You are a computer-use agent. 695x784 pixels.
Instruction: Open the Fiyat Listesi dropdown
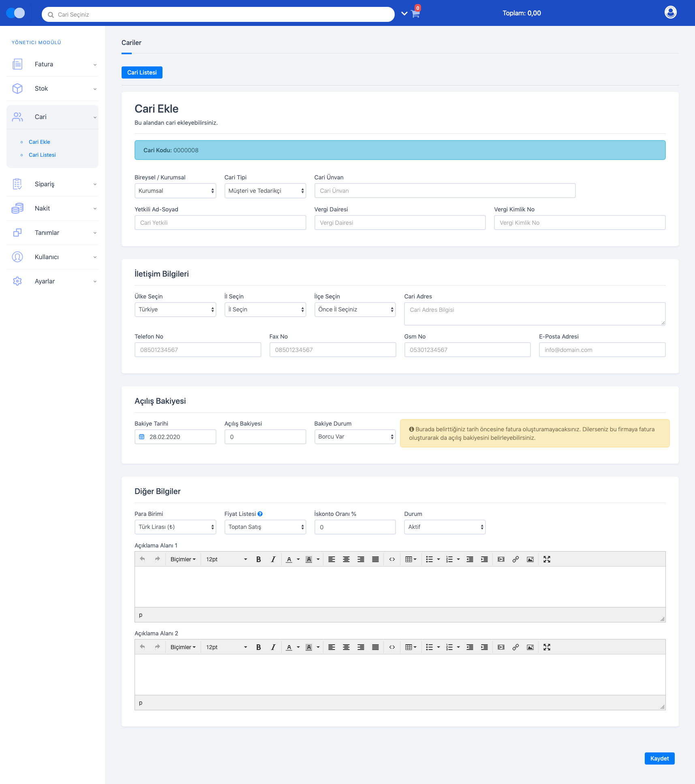pos(265,527)
